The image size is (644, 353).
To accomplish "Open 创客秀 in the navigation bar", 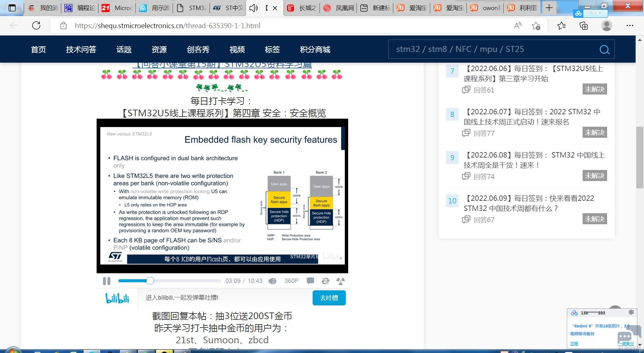I will [x=198, y=50].
